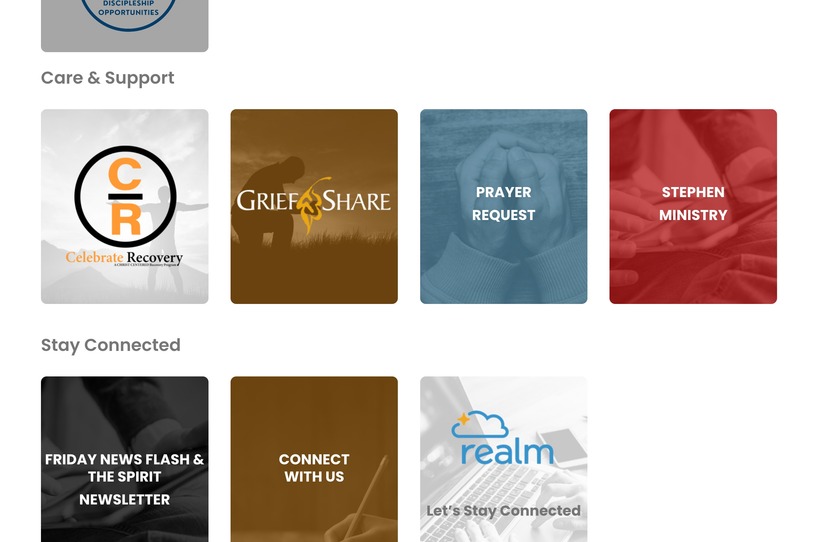Open the Realm tile

[x=503, y=459]
